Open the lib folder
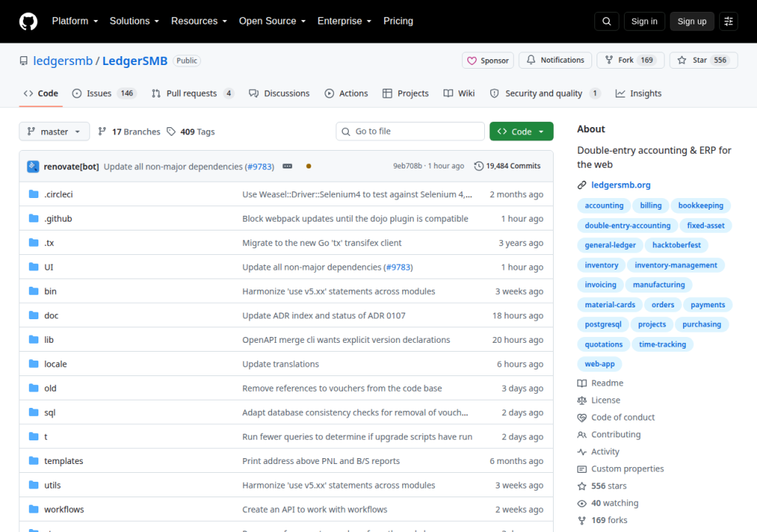 pyautogui.click(x=49, y=339)
